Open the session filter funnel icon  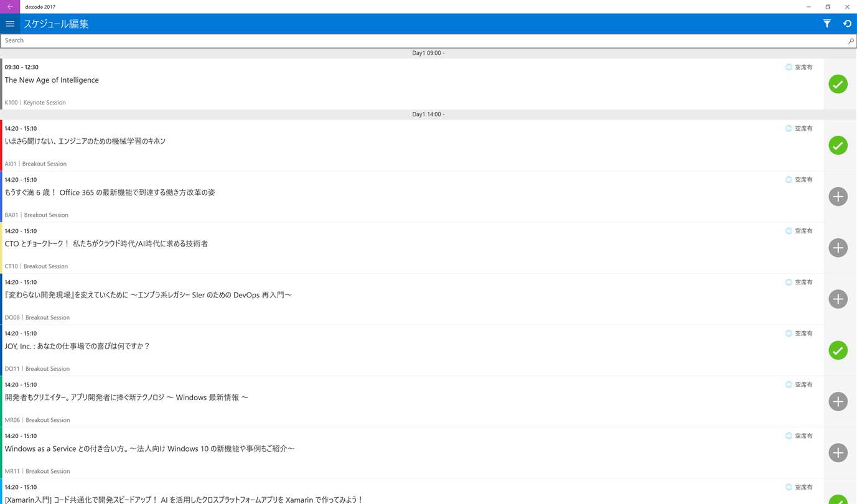827,24
